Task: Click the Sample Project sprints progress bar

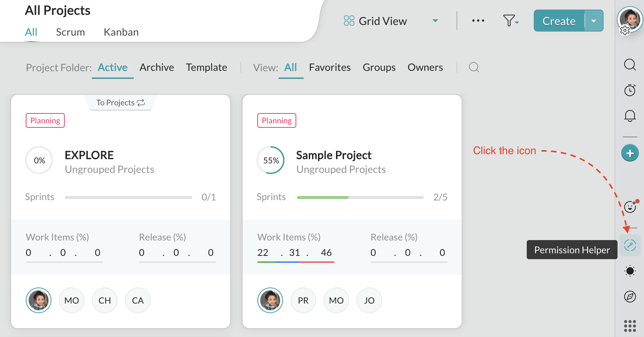Action: (x=360, y=198)
